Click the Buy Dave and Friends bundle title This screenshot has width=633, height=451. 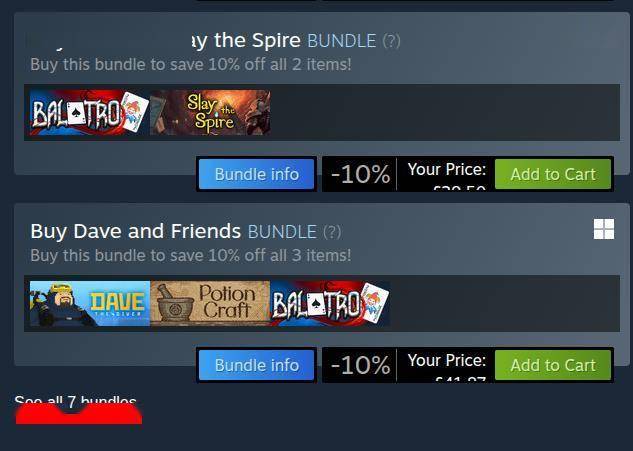point(136,231)
